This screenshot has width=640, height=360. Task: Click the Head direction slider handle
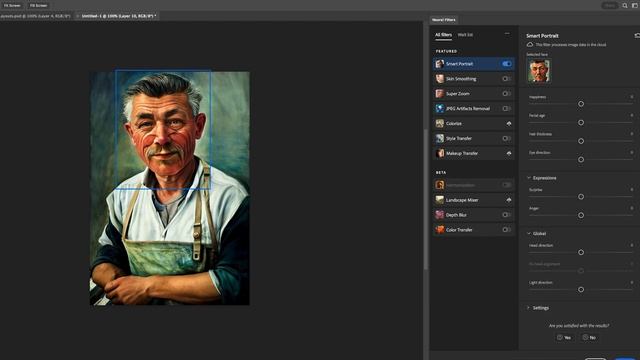point(581,252)
